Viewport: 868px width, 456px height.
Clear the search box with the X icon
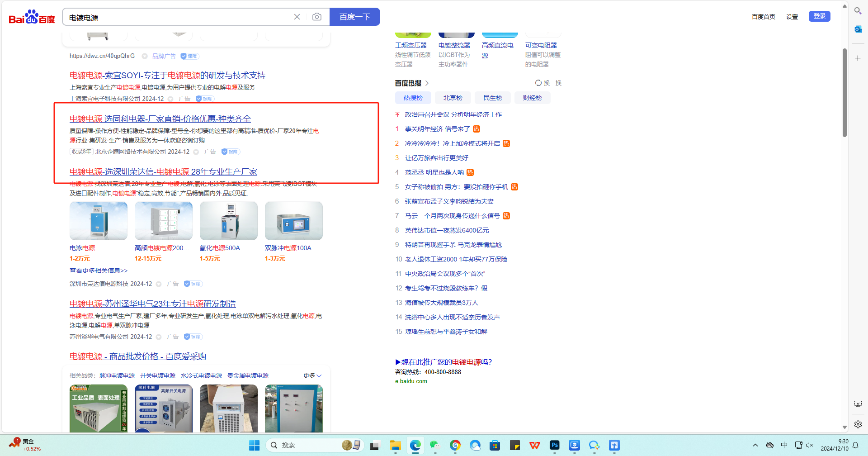[x=297, y=17]
